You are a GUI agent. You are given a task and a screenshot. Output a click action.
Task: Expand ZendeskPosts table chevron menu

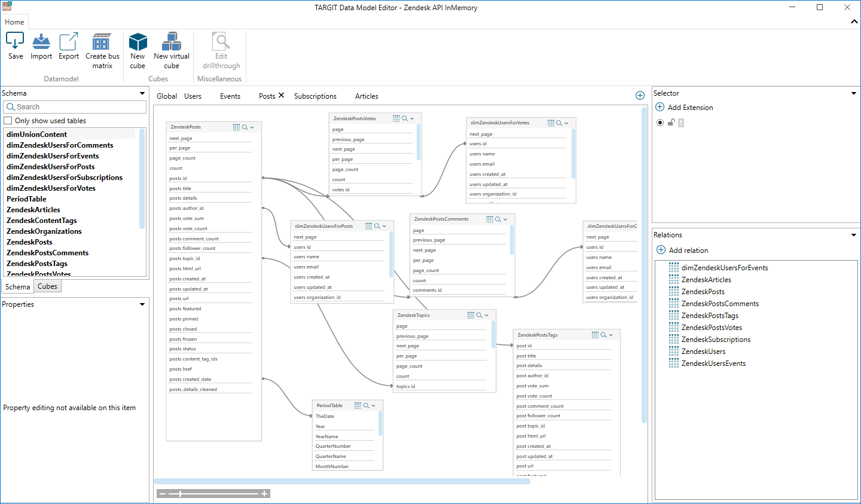pos(252,127)
